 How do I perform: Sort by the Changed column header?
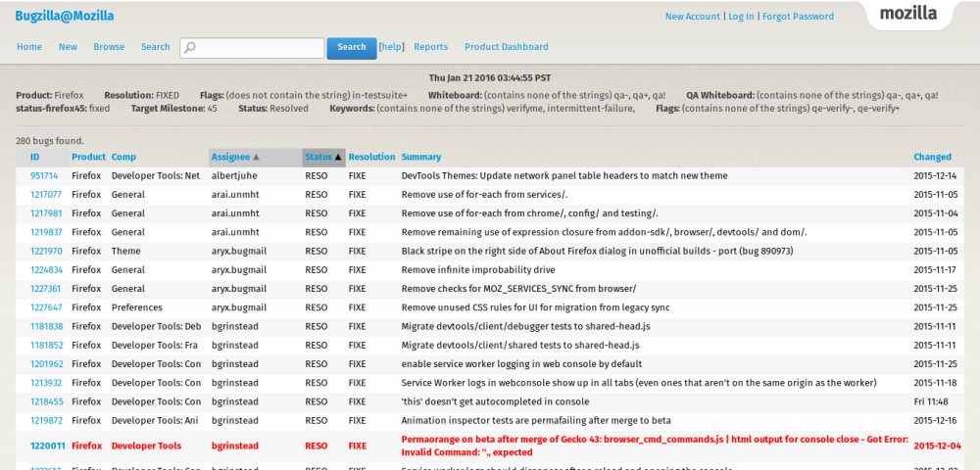(933, 158)
